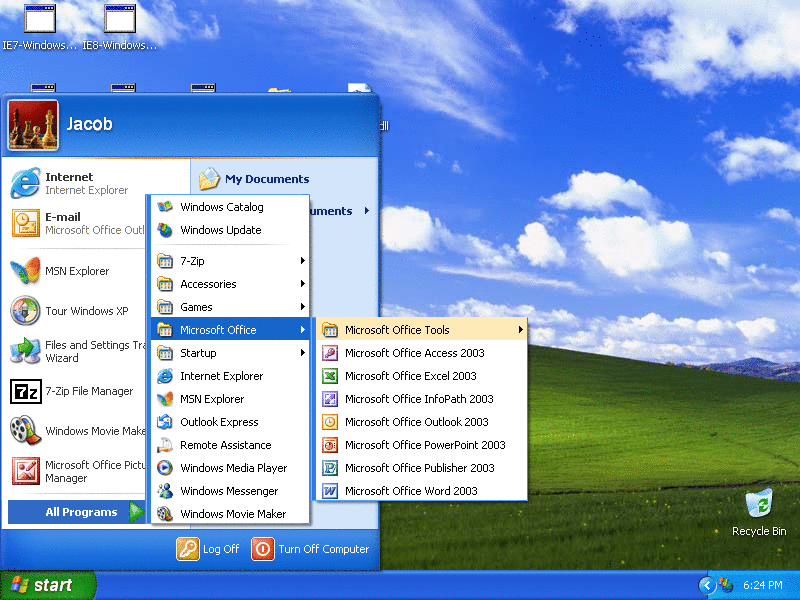Open the Recycle Bin desktop icon
800x600 pixels.
pos(759,504)
